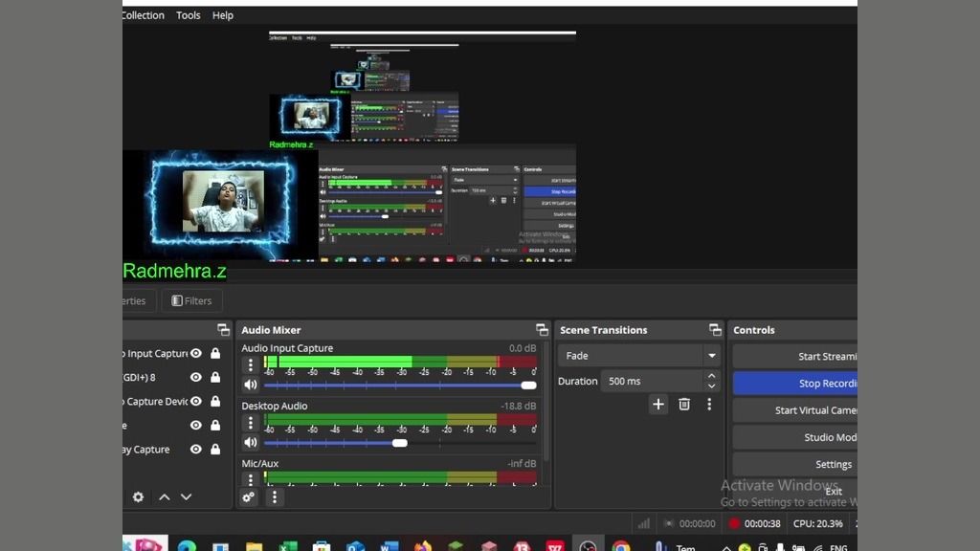Screen dimensions: 980x551
Task: Toggle visibility of the Display Capture source
Action: 196,450
